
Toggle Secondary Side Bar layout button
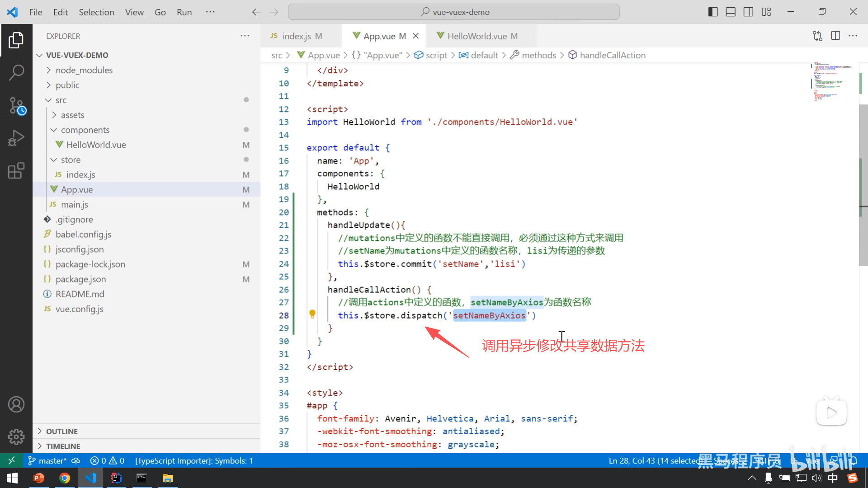pyautogui.click(x=748, y=12)
